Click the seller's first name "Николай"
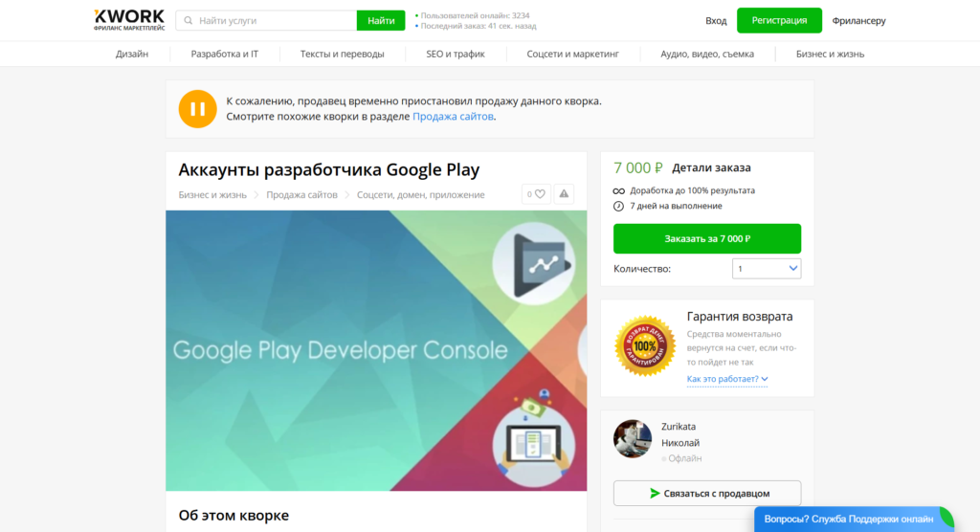 point(680,443)
